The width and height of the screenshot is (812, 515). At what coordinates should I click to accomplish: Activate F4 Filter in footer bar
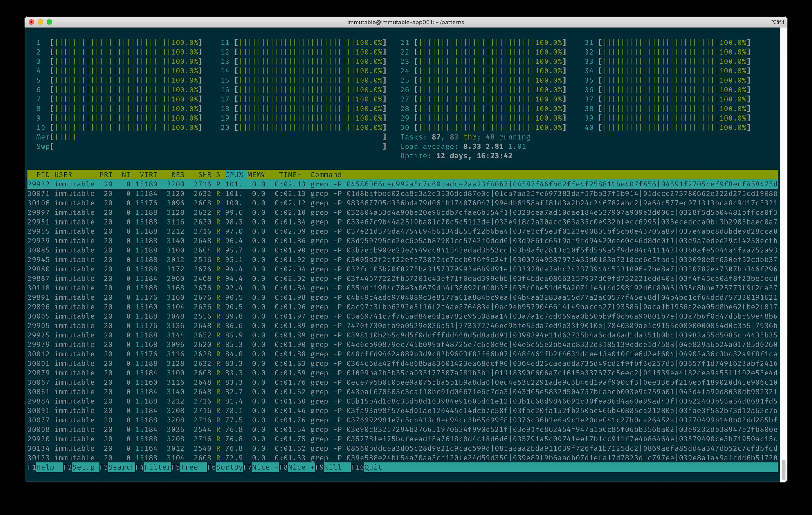pos(154,467)
